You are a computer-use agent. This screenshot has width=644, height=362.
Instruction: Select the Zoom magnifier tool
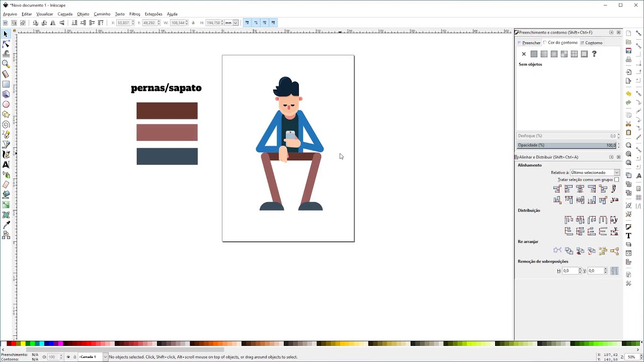tap(6, 64)
